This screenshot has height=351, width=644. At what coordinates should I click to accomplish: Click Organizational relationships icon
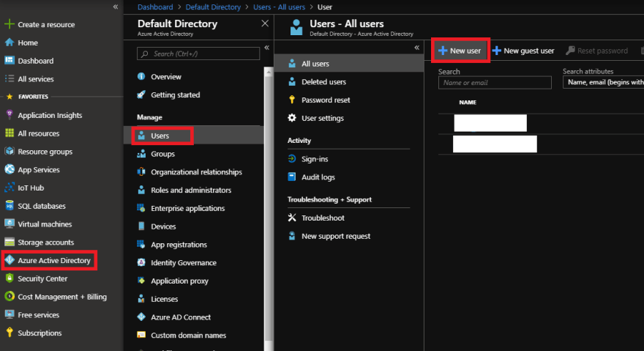[x=141, y=172]
